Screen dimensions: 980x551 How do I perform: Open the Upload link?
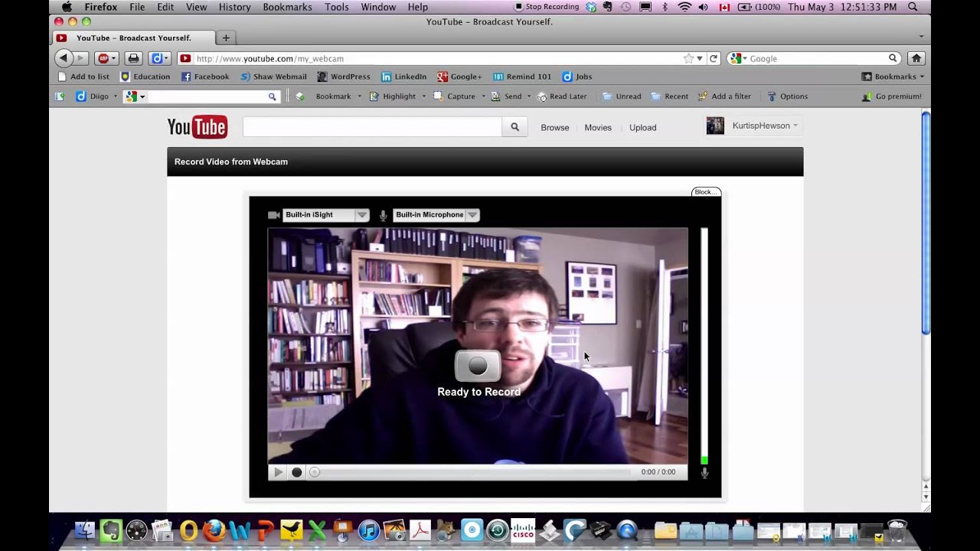coord(643,128)
